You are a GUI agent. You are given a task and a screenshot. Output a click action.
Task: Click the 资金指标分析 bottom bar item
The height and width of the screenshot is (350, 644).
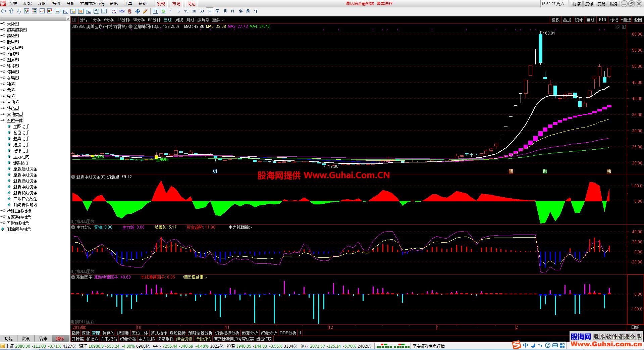tap(227, 333)
